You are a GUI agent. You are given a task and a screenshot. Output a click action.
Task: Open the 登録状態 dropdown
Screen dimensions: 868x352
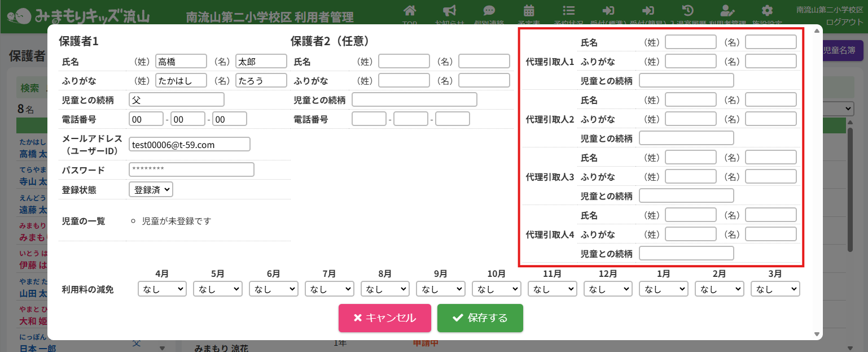tap(151, 190)
